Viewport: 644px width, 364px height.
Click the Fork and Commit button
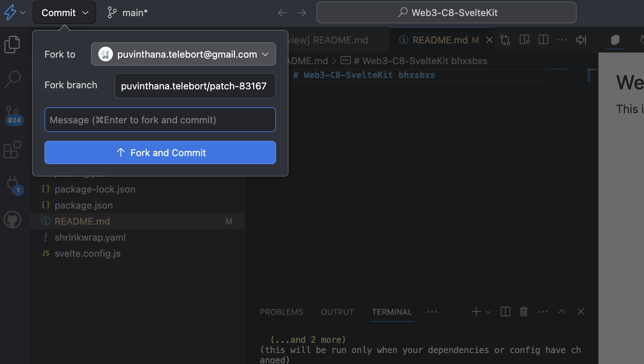160,152
